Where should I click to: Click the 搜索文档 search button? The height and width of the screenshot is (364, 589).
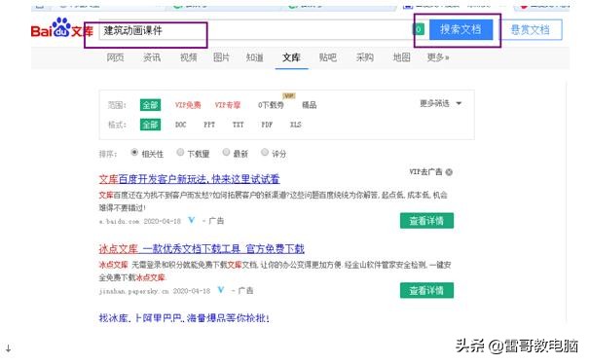[x=460, y=29]
